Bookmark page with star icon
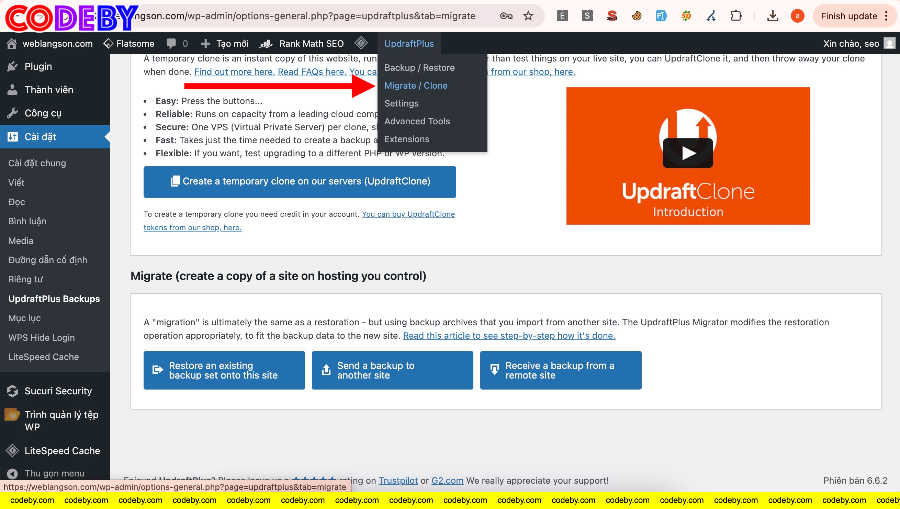This screenshot has height=509, width=900. (x=528, y=16)
